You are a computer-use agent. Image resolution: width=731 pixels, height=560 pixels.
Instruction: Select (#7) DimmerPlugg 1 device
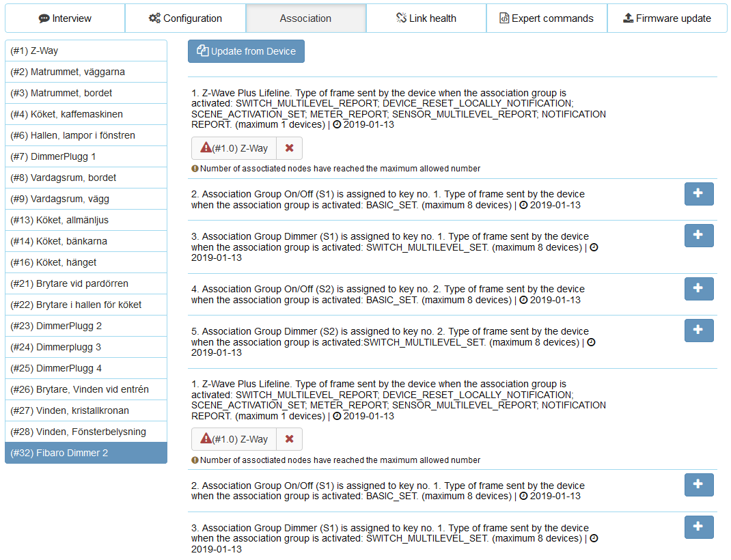[x=86, y=156]
